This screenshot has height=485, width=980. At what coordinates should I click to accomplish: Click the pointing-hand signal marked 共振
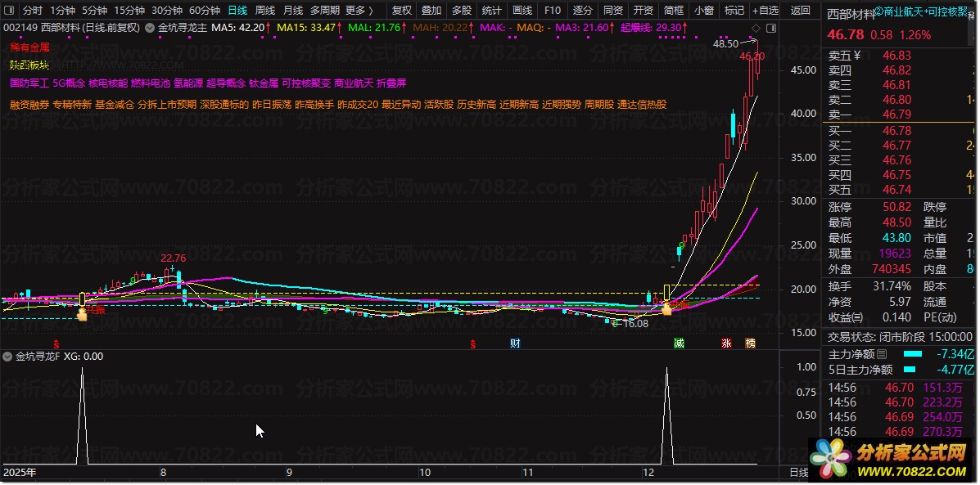point(82,314)
